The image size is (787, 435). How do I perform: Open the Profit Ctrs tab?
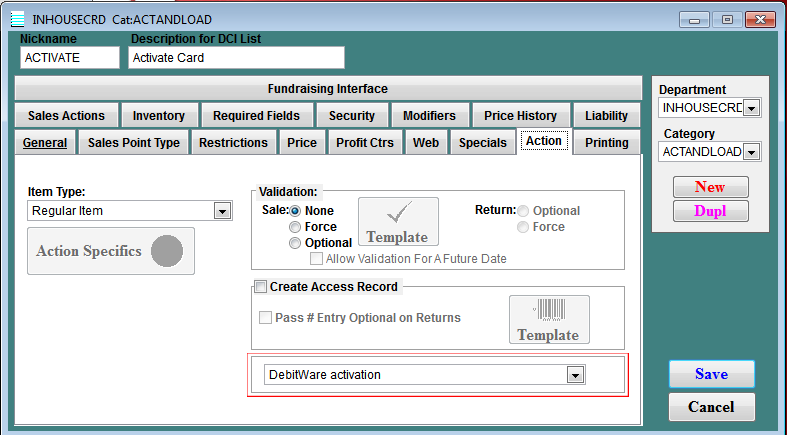(365, 142)
